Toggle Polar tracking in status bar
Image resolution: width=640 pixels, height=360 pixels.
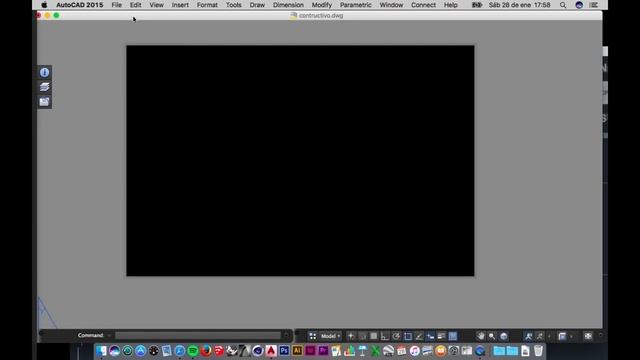point(396,336)
